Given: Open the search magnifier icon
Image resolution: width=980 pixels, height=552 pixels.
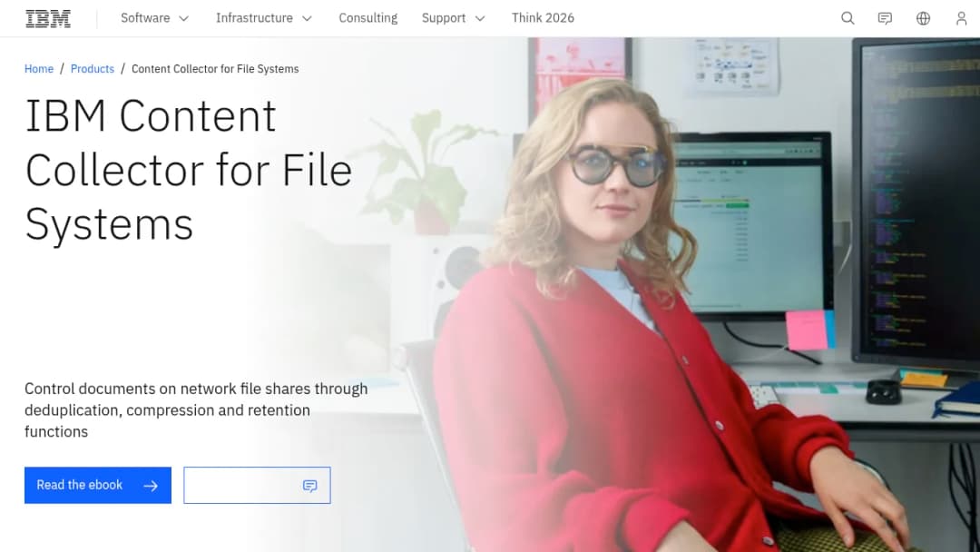Looking at the screenshot, I should click(848, 18).
